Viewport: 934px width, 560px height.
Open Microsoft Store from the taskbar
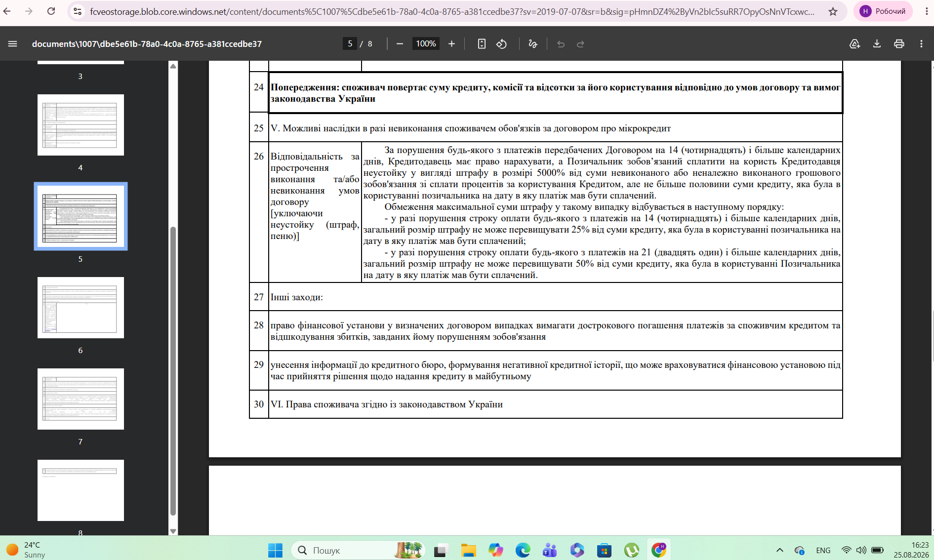coord(604,550)
